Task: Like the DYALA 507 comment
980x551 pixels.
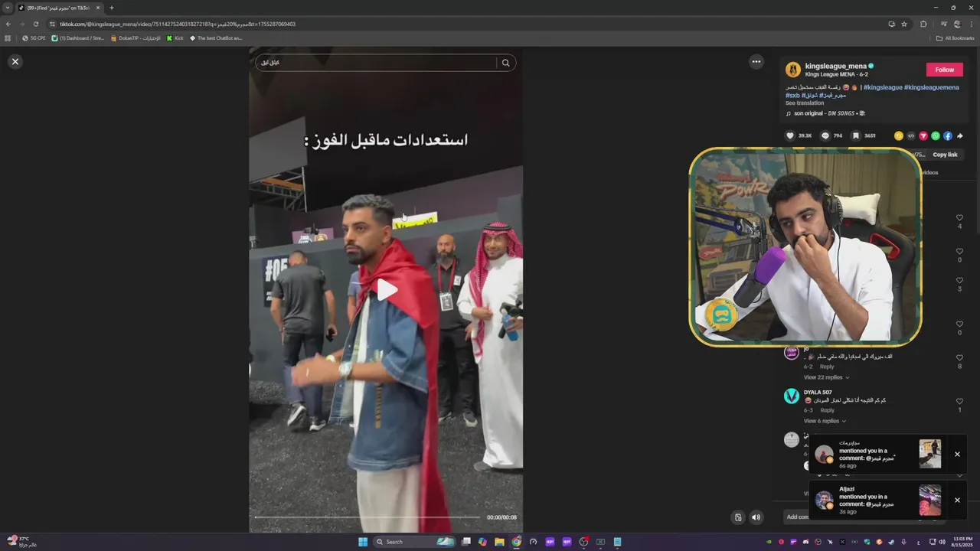Action: [959, 401]
